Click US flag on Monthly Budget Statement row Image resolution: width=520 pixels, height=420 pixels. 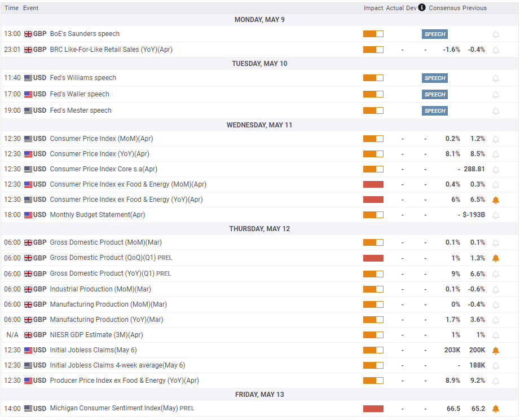pos(28,215)
